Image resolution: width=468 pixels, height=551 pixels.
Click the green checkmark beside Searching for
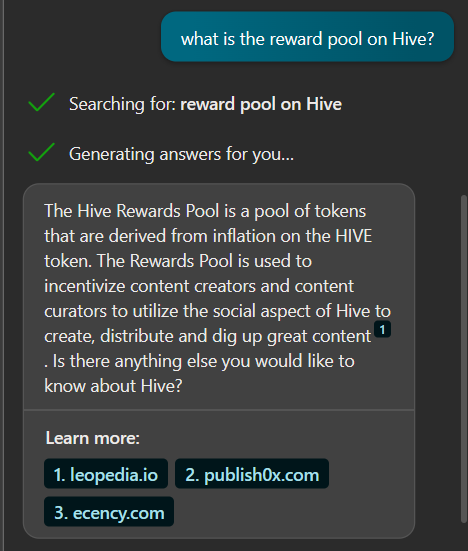tap(41, 103)
